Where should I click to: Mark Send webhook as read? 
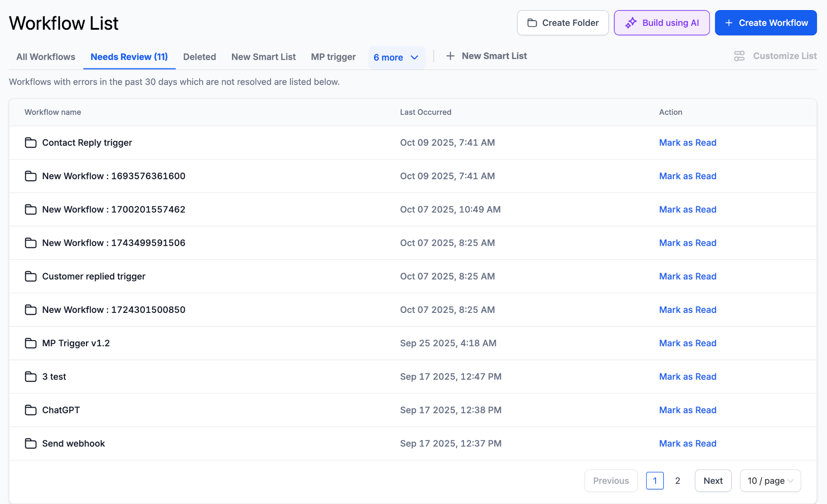(x=688, y=444)
